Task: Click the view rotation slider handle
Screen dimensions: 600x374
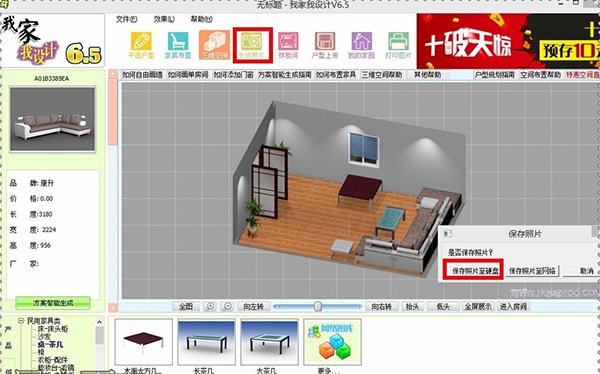Action: click(318, 307)
